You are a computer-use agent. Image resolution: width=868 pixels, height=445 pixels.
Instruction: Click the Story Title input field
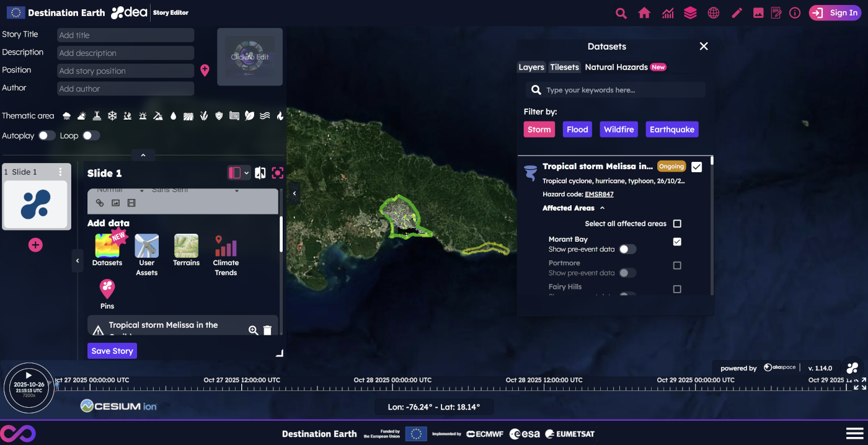click(x=125, y=35)
